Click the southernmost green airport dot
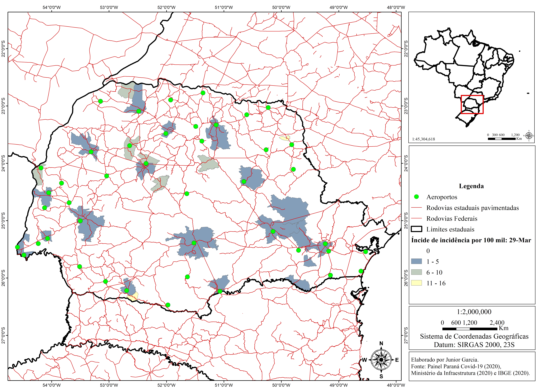The height and width of the screenshot is (392, 537). click(x=168, y=305)
